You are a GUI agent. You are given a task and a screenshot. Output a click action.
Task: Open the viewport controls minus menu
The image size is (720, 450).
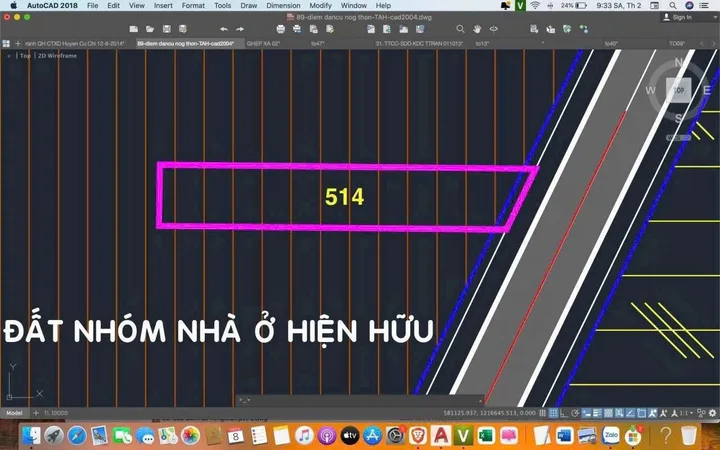coord(8,56)
